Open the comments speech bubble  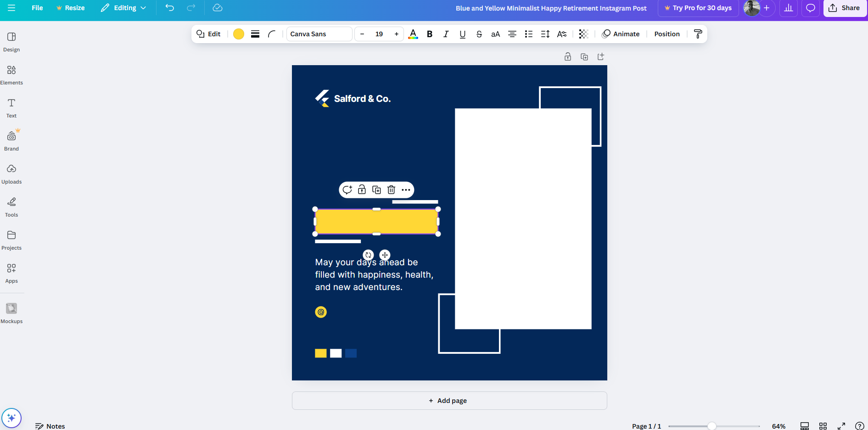point(811,8)
